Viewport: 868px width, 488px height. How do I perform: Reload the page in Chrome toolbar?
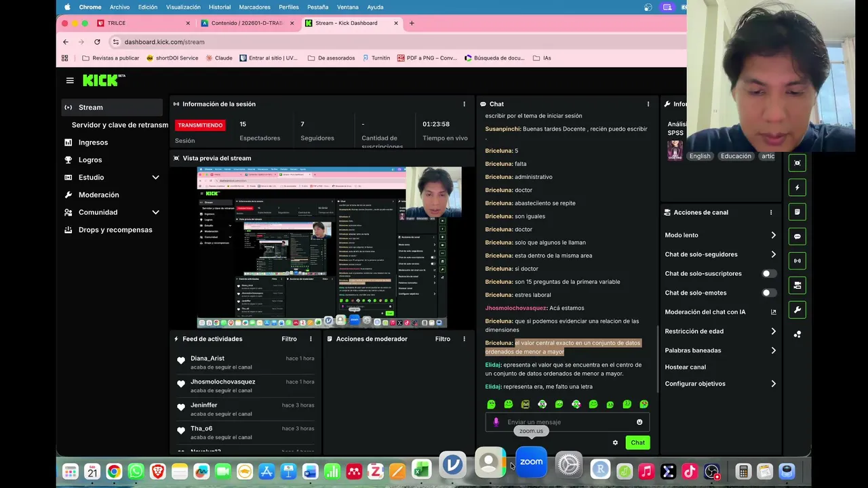tap(96, 41)
